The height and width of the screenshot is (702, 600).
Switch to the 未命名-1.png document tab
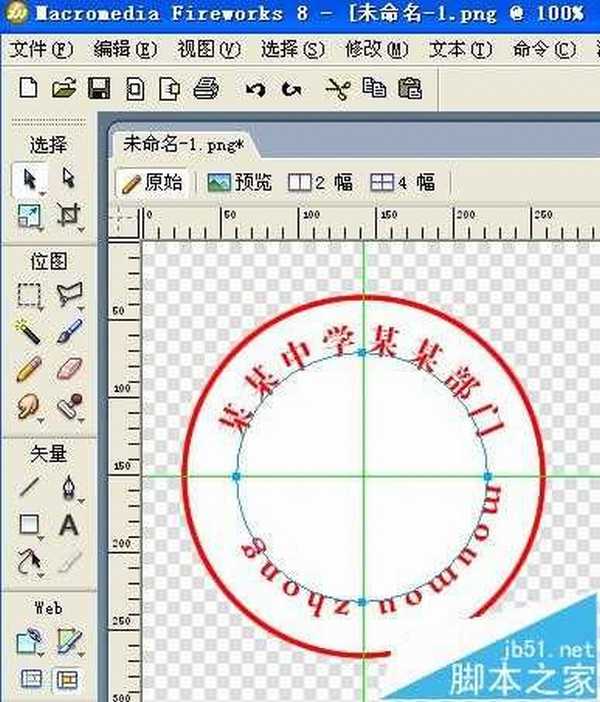tap(180, 143)
